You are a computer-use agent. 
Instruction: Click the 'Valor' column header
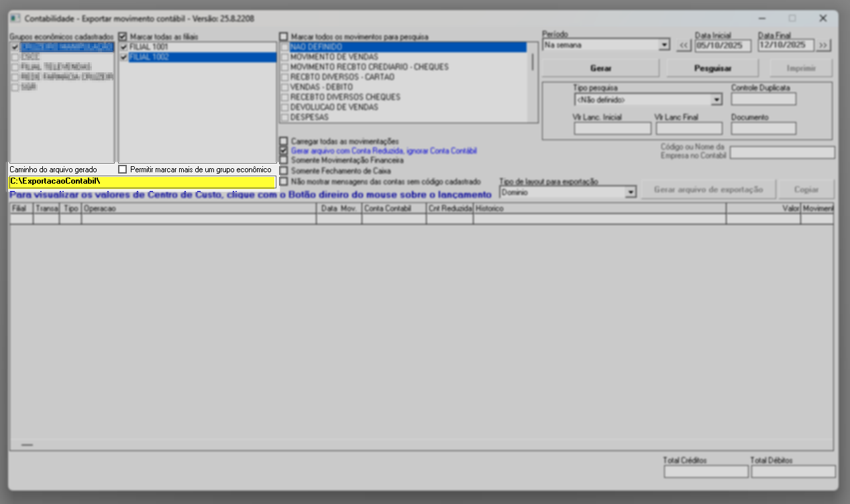[763, 208]
